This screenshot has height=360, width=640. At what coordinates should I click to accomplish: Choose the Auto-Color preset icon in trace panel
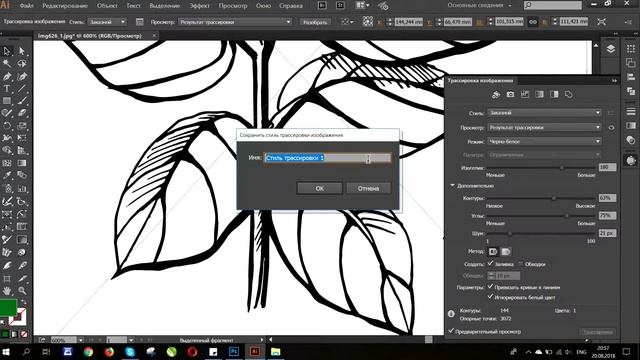click(x=496, y=95)
